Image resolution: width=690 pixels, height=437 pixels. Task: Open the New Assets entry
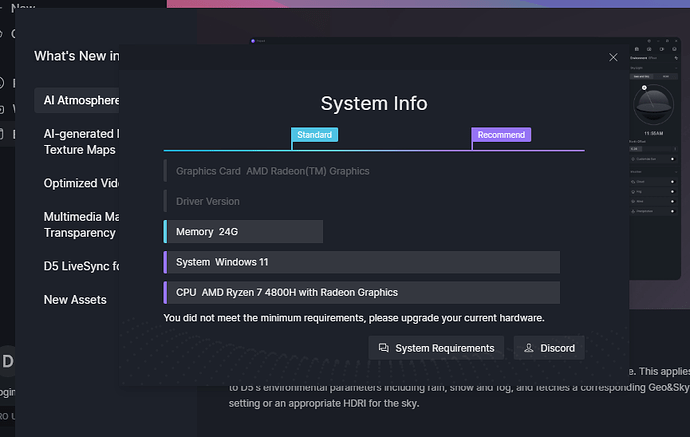click(x=75, y=300)
